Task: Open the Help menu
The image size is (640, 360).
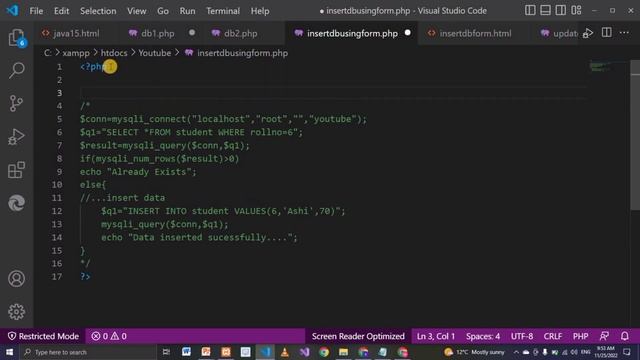Action: click(x=260, y=11)
